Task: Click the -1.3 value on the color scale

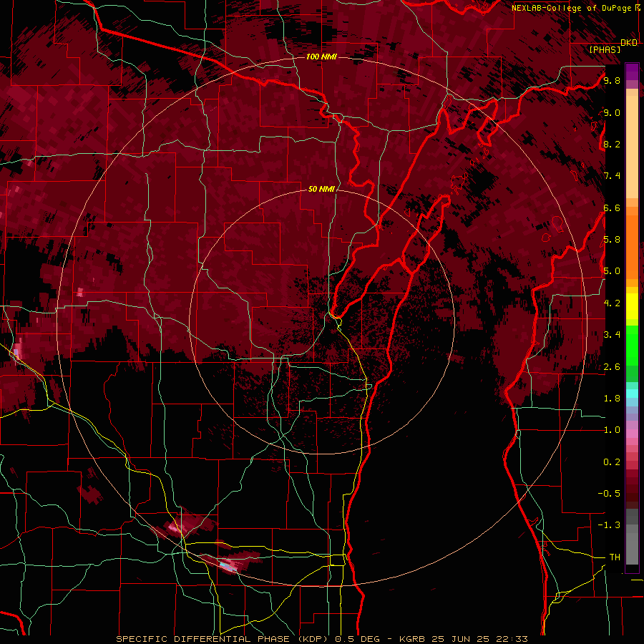Action: click(x=609, y=525)
